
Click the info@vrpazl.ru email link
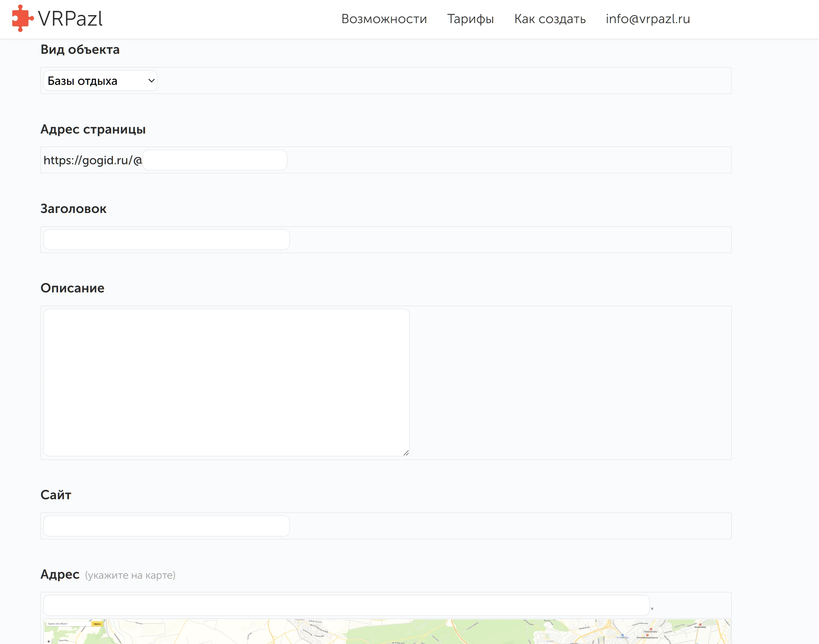(x=648, y=19)
